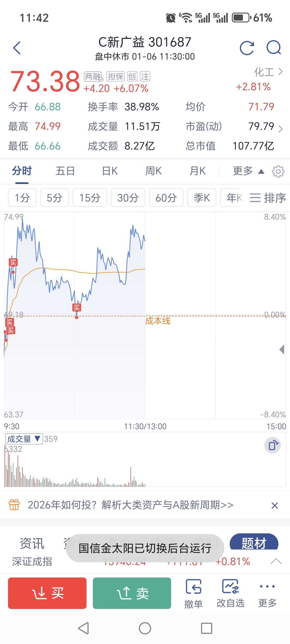The height and width of the screenshot is (644, 290).
Task: Open stock search magnifier icon
Action: (274, 47)
